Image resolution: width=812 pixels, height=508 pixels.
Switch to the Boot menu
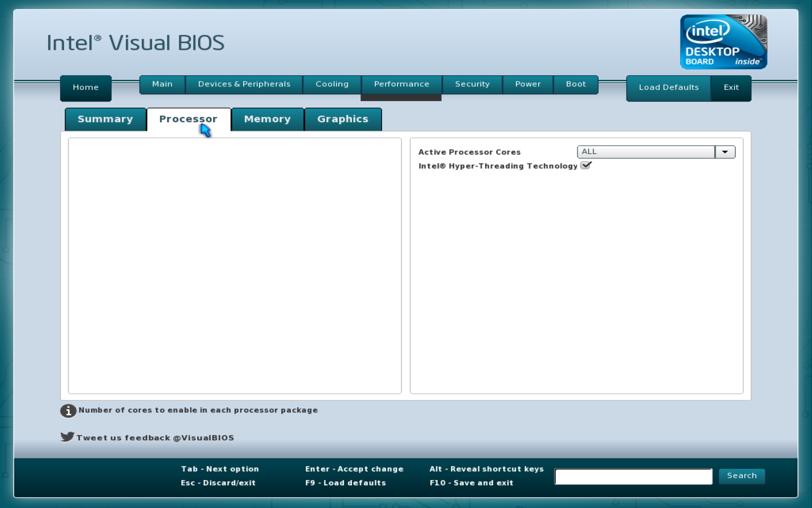click(576, 84)
